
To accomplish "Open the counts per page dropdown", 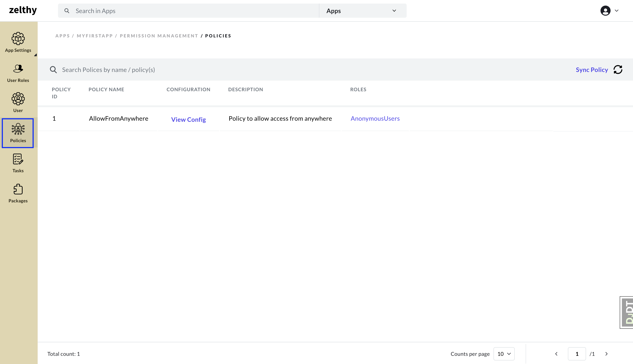I will (x=504, y=354).
